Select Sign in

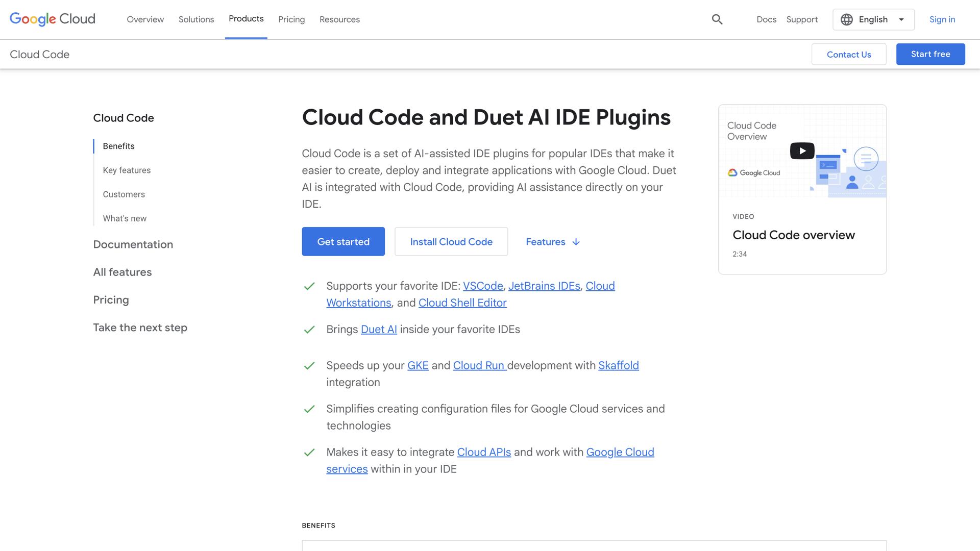[x=942, y=19]
